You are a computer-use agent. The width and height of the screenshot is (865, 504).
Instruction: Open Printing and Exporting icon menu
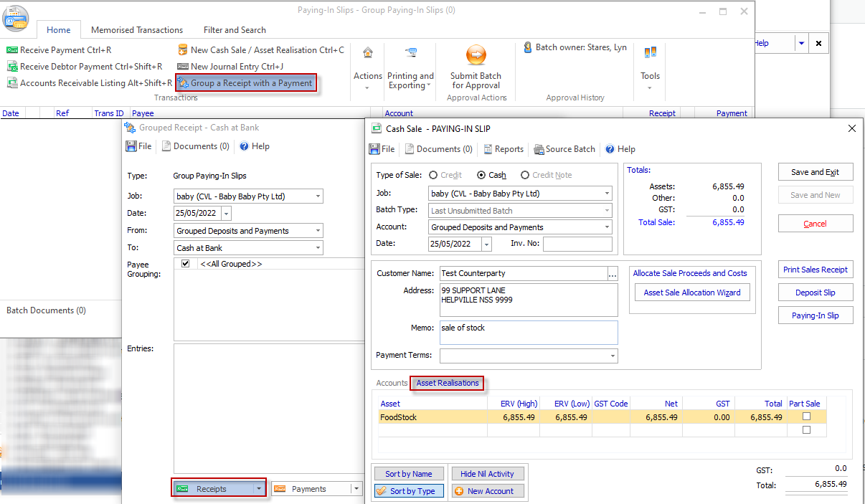tap(410, 53)
